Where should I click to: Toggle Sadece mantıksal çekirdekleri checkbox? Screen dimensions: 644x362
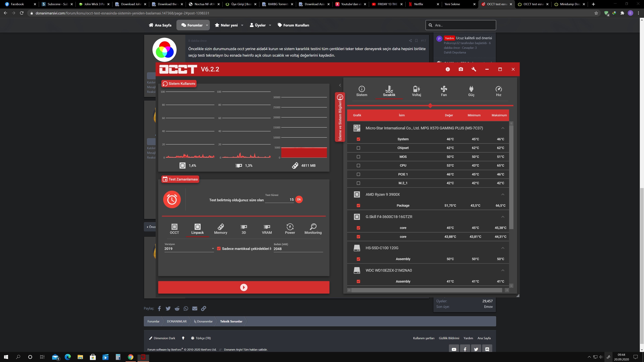pos(219,249)
